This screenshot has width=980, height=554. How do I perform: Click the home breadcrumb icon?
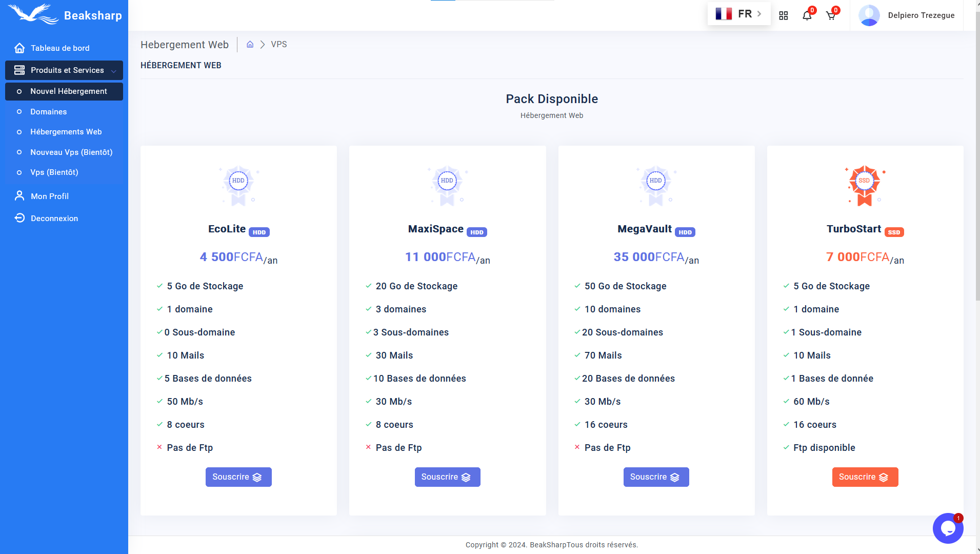pos(250,45)
